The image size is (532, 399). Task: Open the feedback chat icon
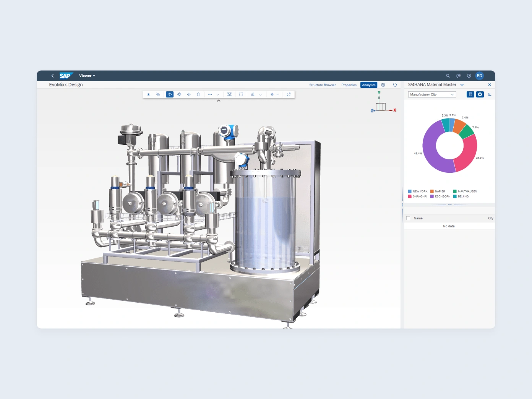point(459,76)
